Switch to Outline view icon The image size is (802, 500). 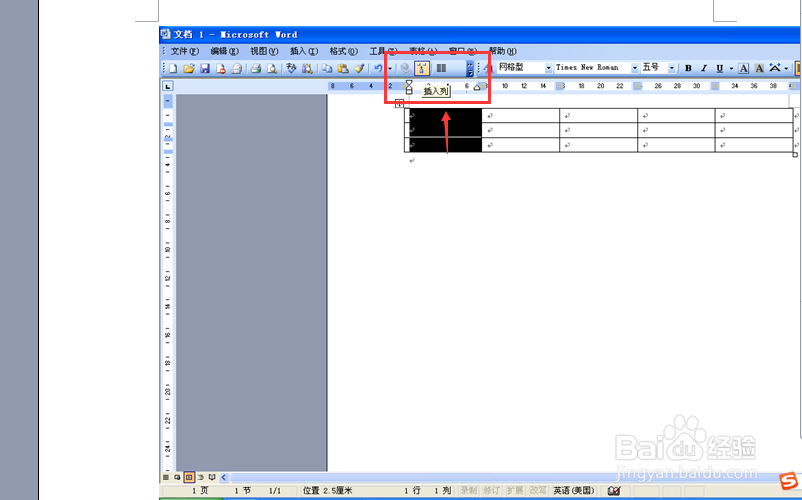click(200, 478)
